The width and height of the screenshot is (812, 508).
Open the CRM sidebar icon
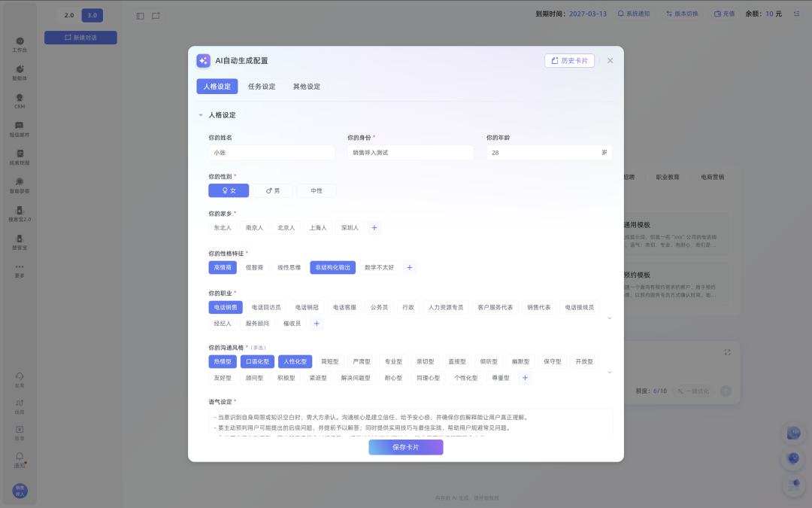(x=20, y=101)
